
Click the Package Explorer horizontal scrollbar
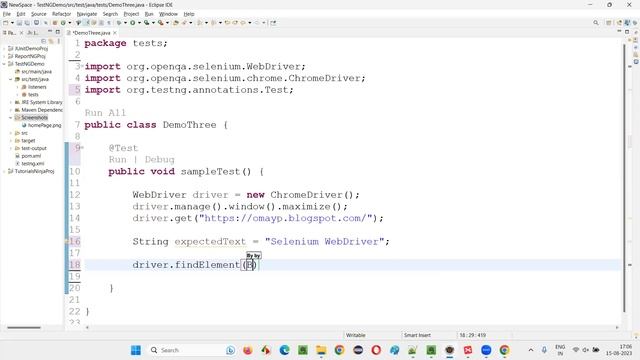24,327
